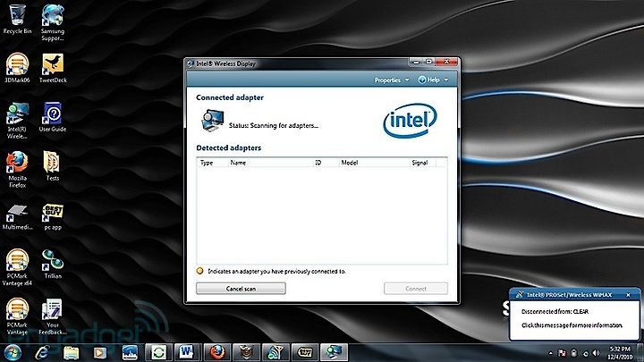Open the Properties dropdown menu
The width and height of the screenshot is (644, 362).
click(x=392, y=80)
